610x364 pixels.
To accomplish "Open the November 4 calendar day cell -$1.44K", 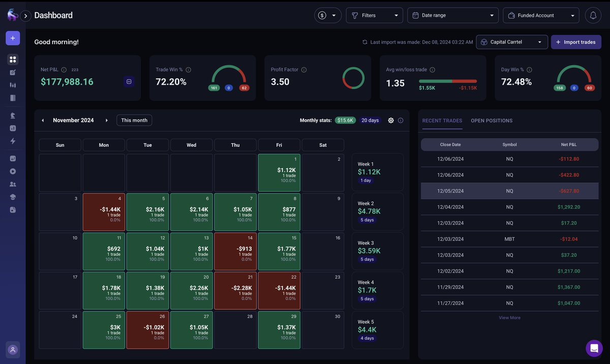I will click(104, 212).
